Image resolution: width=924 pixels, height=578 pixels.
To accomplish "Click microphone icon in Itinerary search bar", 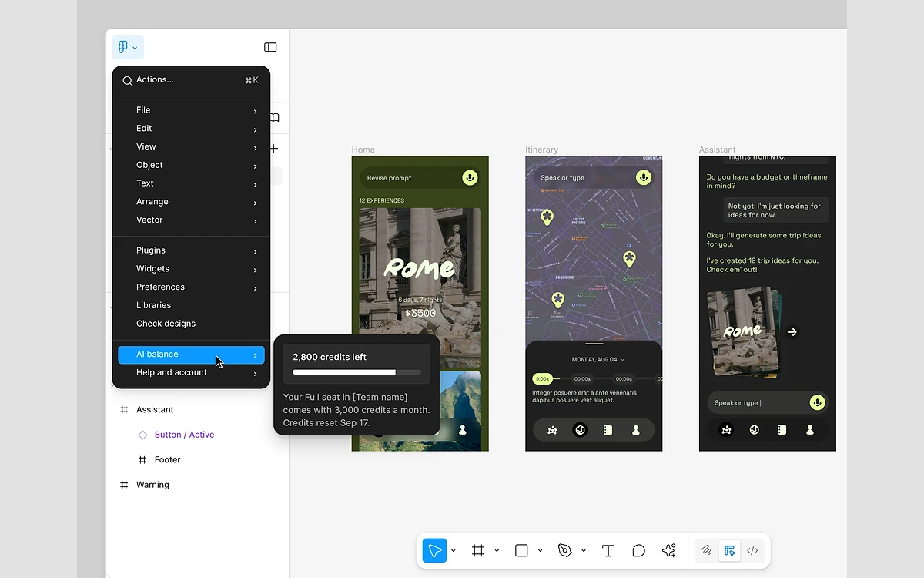I will 644,177.
